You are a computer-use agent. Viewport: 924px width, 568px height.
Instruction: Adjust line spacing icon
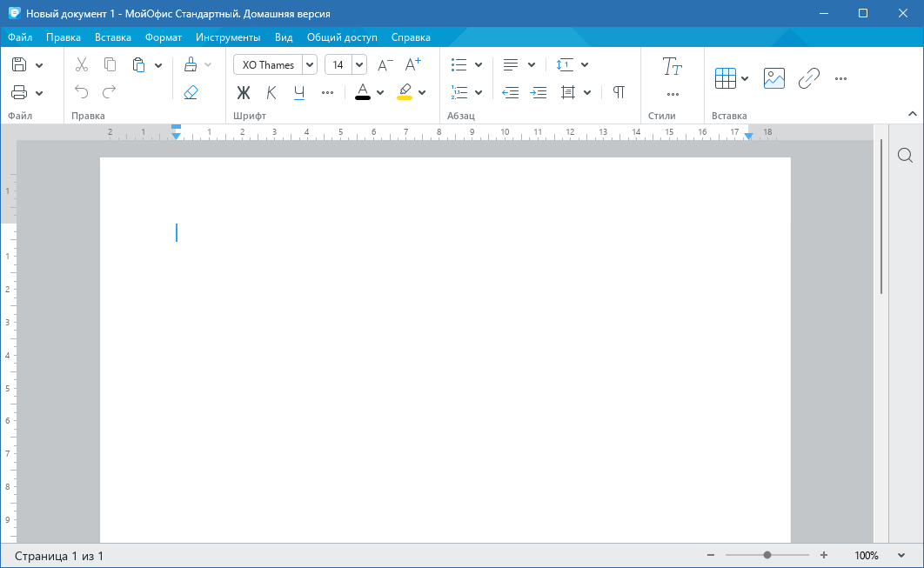(565, 65)
